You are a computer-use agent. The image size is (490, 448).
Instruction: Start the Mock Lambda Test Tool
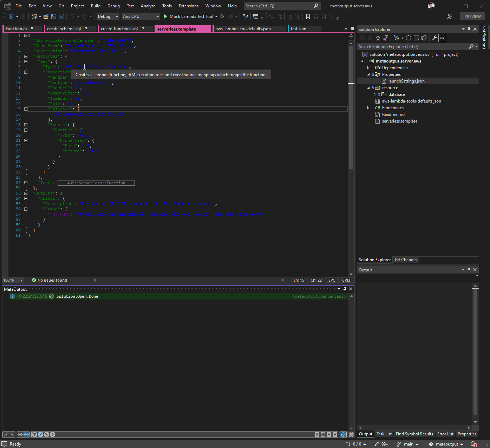click(x=165, y=17)
